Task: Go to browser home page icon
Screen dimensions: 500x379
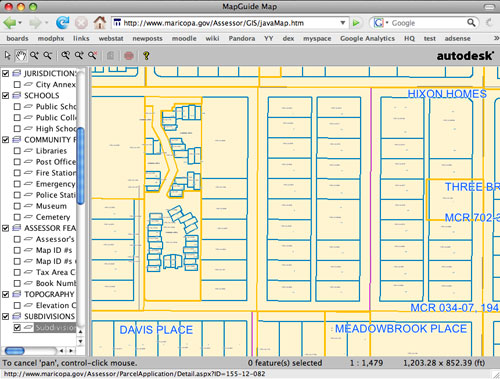Action: tap(99, 23)
